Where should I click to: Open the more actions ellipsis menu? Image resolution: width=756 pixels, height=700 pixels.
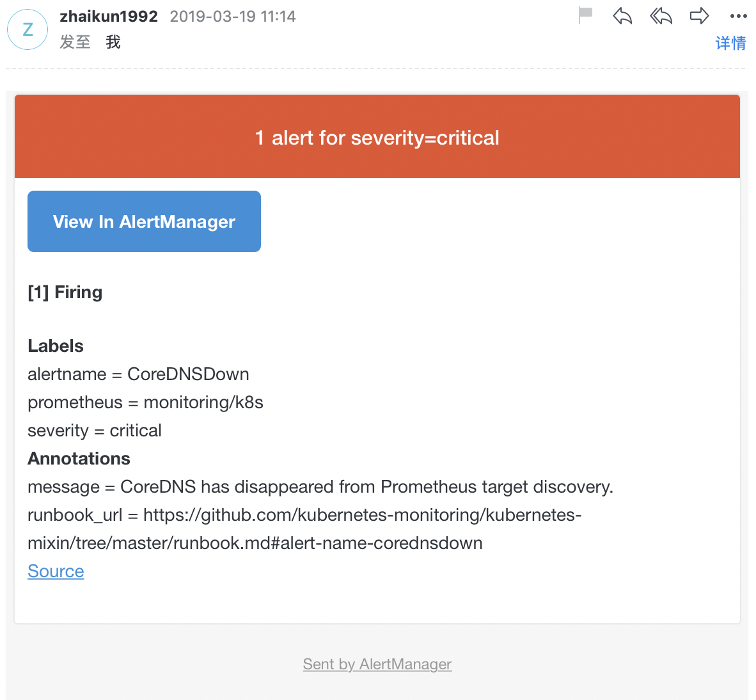[x=738, y=16]
